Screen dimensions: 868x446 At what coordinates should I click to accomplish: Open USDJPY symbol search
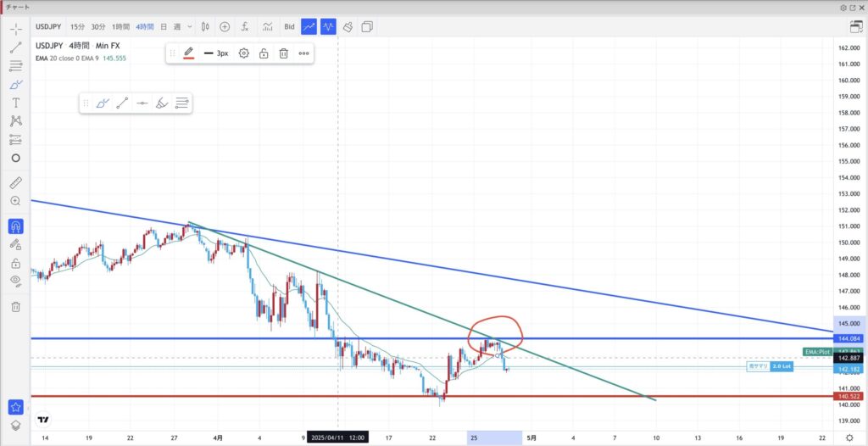click(x=48, y=26)
